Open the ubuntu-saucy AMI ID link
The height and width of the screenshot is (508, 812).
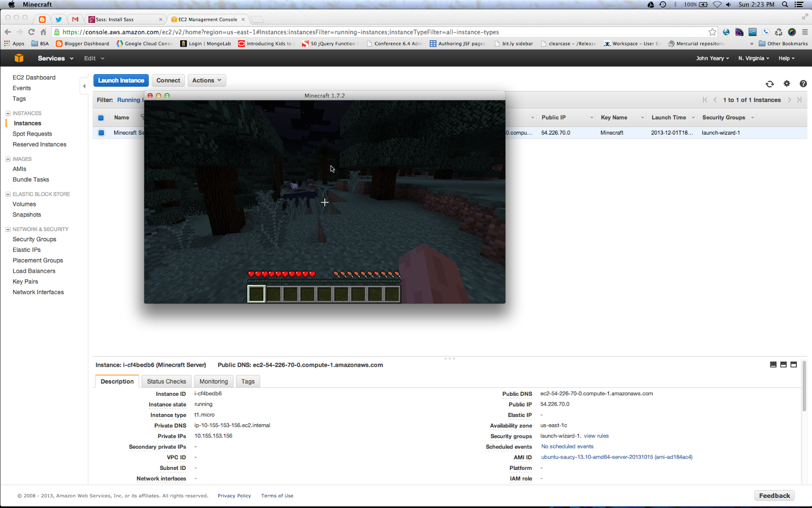[617, 457]
